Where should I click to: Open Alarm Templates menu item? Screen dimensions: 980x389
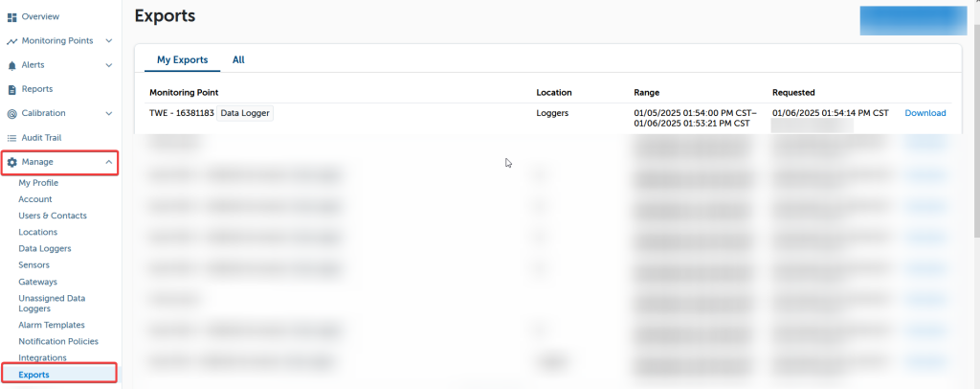(x=52, y=325)
